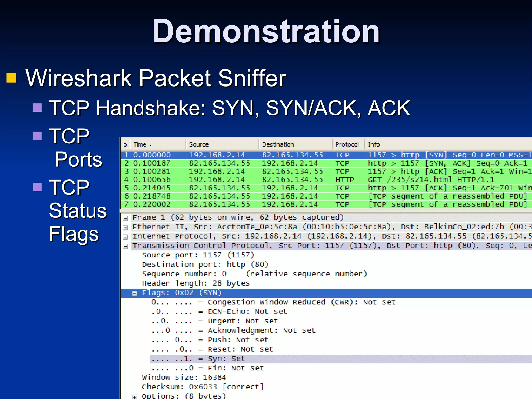Select the Congestion Window Reduced flag line
Image resolution: width=532 pixels, height=399 pixels.
274,302
